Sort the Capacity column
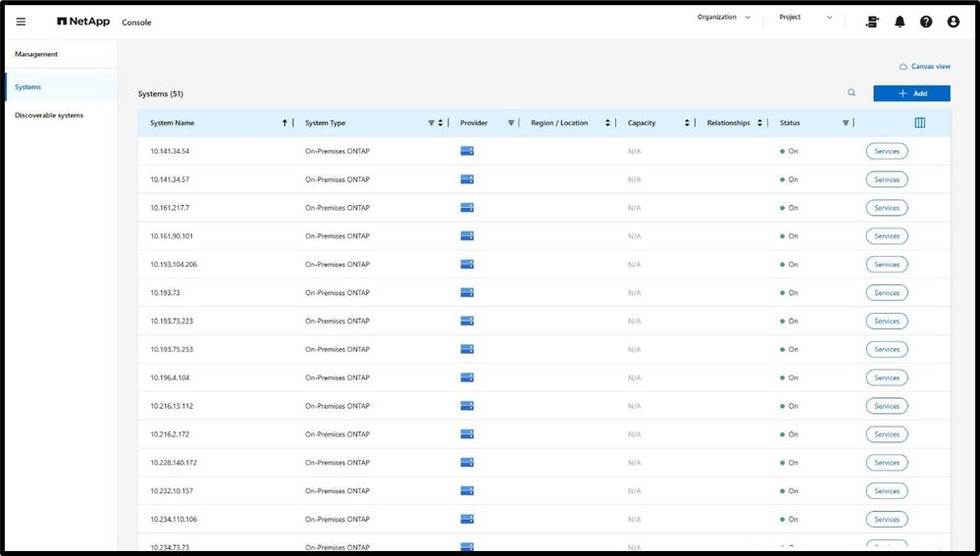Screen dimensions: 980x556 click(687, 124)
